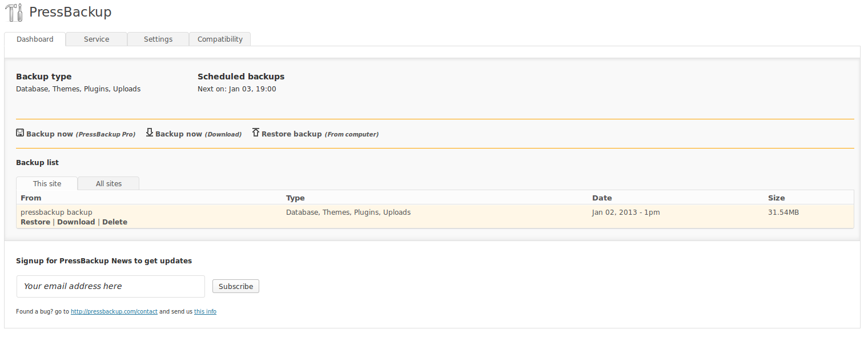Click the upload arrow icon by Restore backup
This screenshot has height=345, width=868.
[x=256, y=133]
